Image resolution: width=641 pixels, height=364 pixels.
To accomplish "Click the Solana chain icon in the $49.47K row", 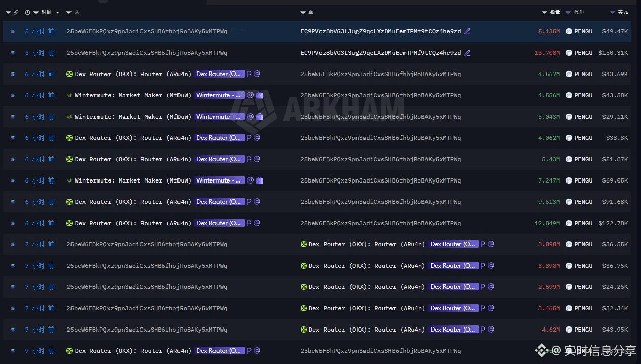I will (x=13, y=31).
